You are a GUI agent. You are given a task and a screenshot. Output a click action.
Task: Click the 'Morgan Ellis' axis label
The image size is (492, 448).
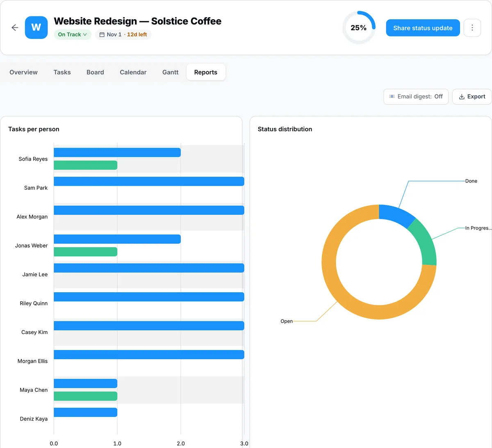click(32, 361)
